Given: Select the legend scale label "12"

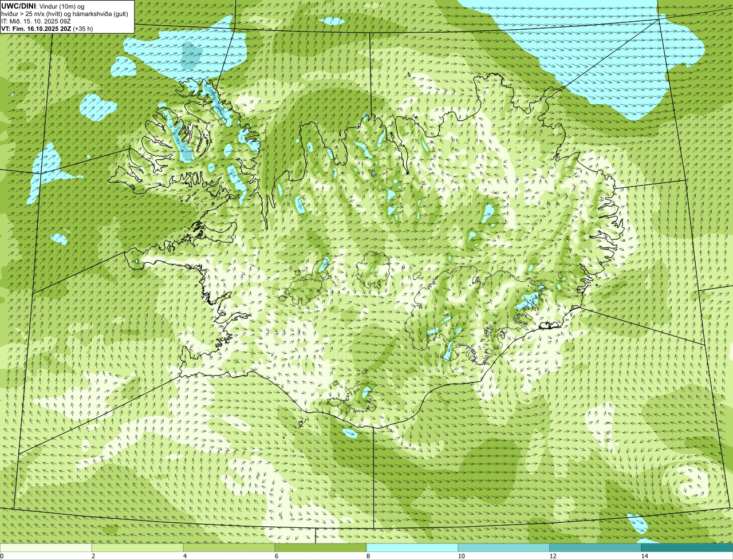Looking at the screenshot, I should point(553,556).
